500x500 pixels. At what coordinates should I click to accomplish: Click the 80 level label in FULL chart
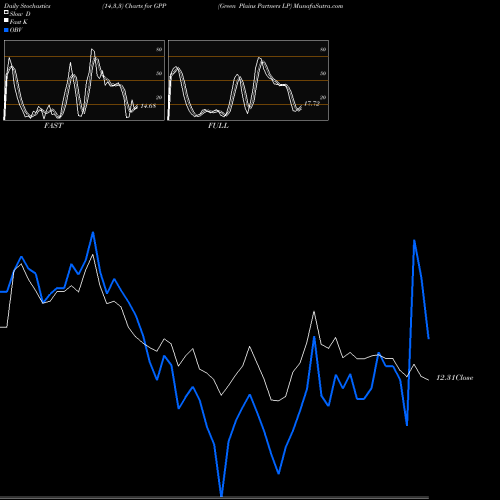(x=323, y=49)
